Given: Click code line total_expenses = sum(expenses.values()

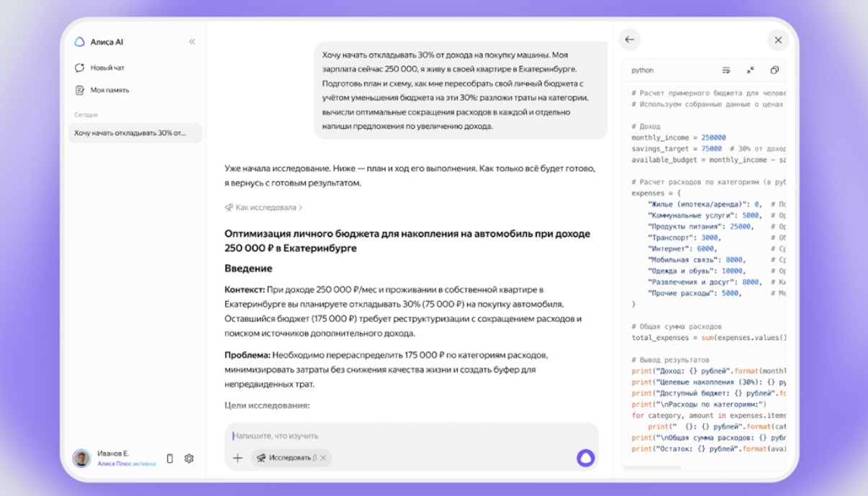Looking at the screenshot, I should tap(709, 338).
